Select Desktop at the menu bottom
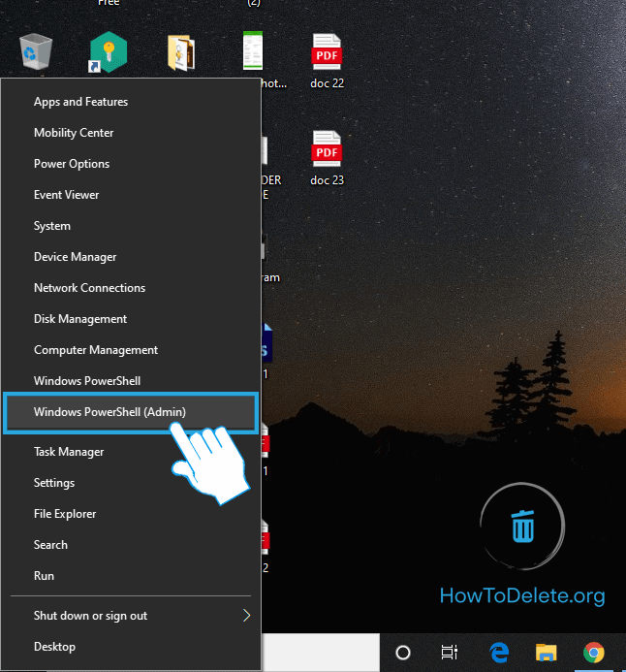626x672 pixels. point(131,646)
